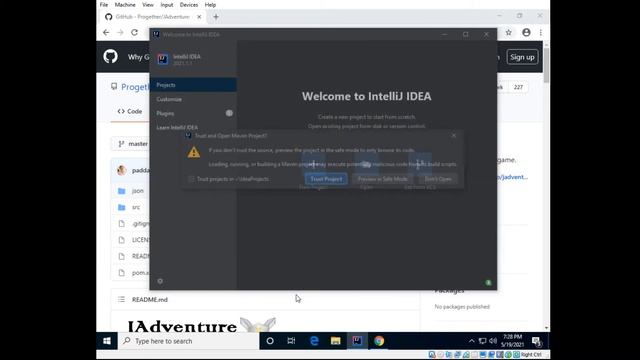Open VirtualBox File menu
640x360 pixels.
(x=104, y=5)
